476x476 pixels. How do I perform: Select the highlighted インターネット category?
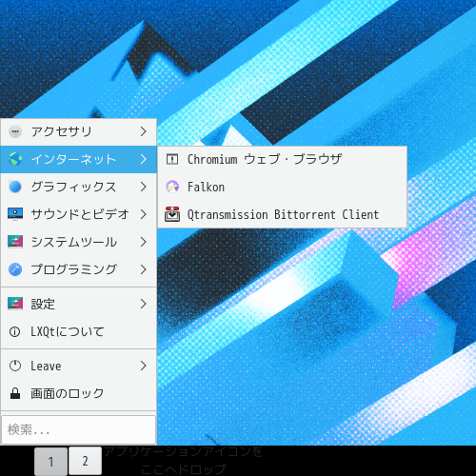[79, 159]
